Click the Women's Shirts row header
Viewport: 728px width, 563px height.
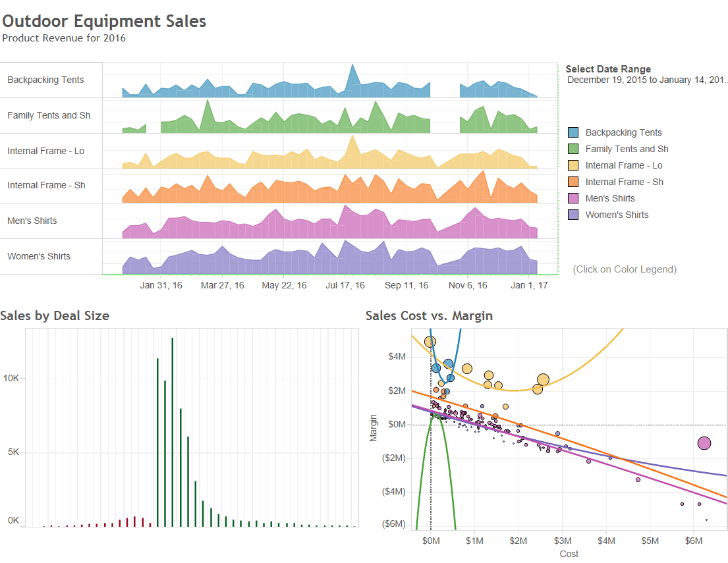coord(39,256)
